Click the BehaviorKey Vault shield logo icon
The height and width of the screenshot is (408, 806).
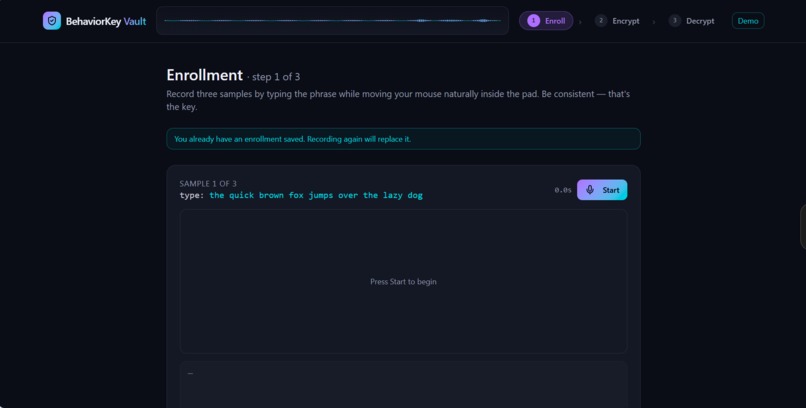click(x=52, y=21)
